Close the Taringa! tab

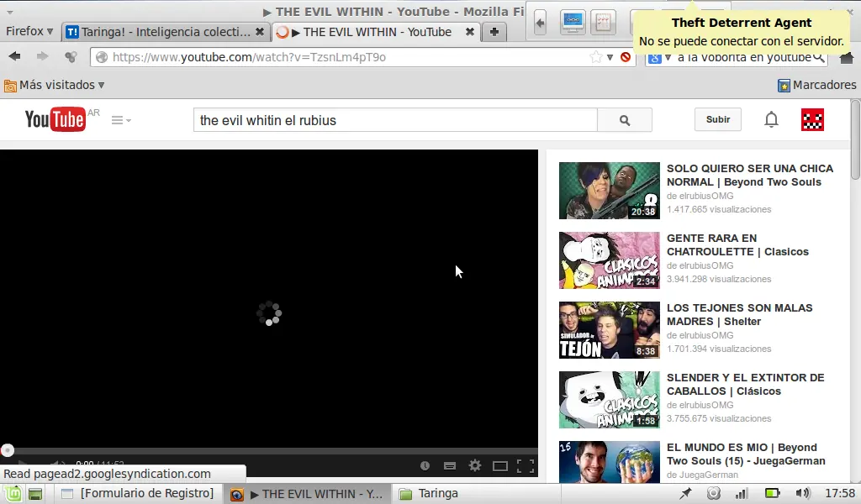point(260,32)
